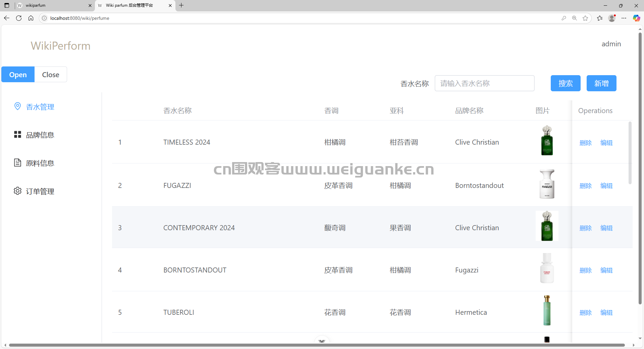Go back in browser history

(7, 18)
